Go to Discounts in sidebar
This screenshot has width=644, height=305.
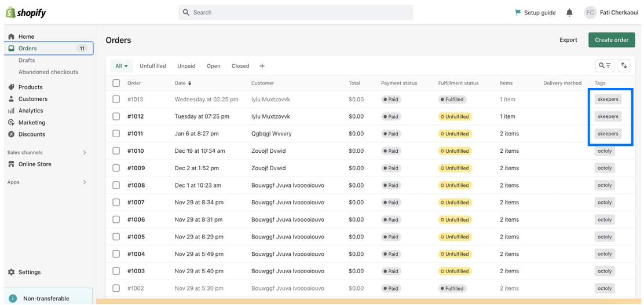[x=31, y=134]
